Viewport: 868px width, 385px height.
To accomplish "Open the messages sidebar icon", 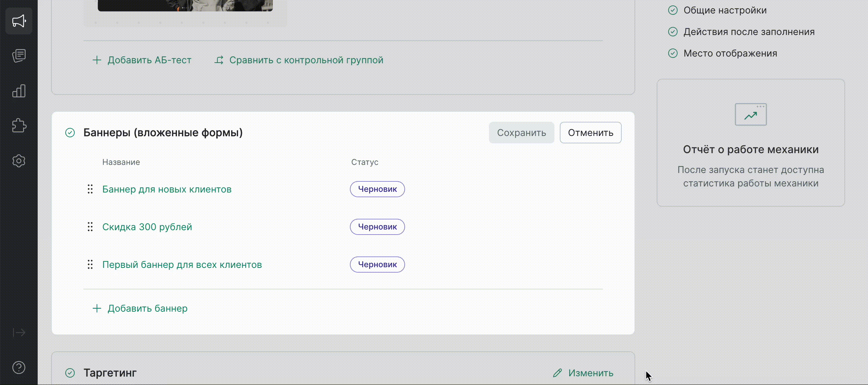I will 19,56.
